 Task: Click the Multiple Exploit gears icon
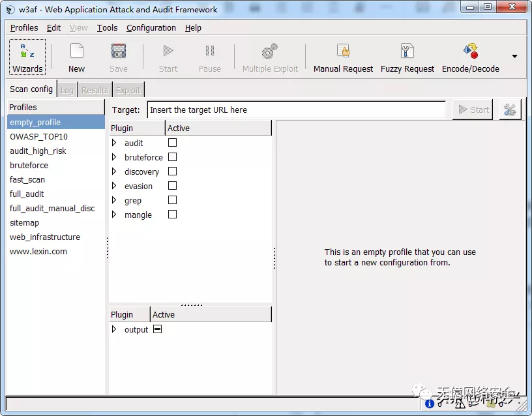click(x=270, y=51)
